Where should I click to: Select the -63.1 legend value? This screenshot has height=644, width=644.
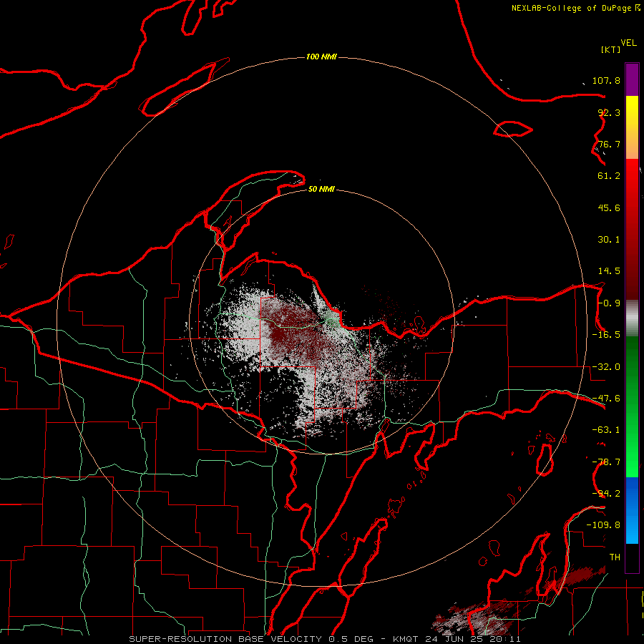(606, 430)
